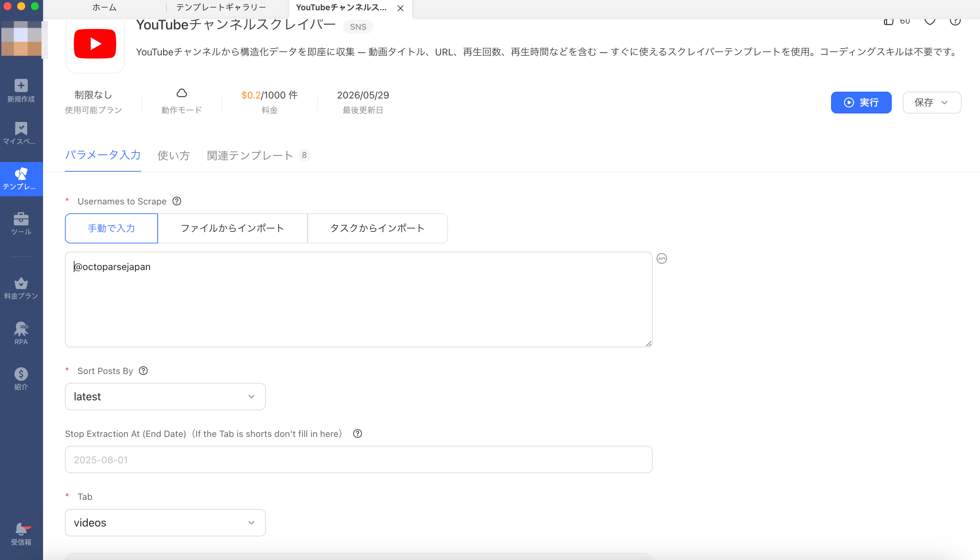Click the textarea resize handle corner
This screenshot has height=560, width=980.
tap(648, 344)
